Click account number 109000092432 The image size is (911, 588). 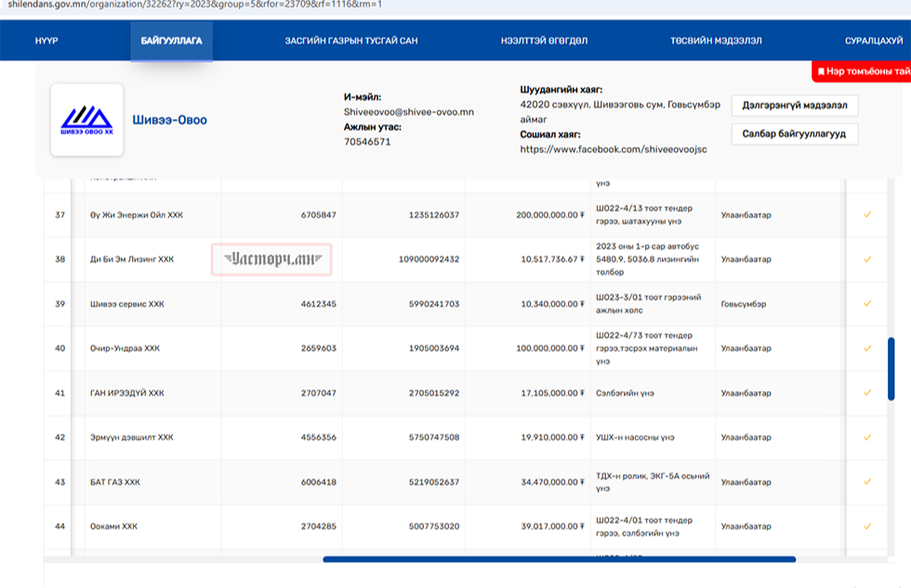(x=429, y=259)
